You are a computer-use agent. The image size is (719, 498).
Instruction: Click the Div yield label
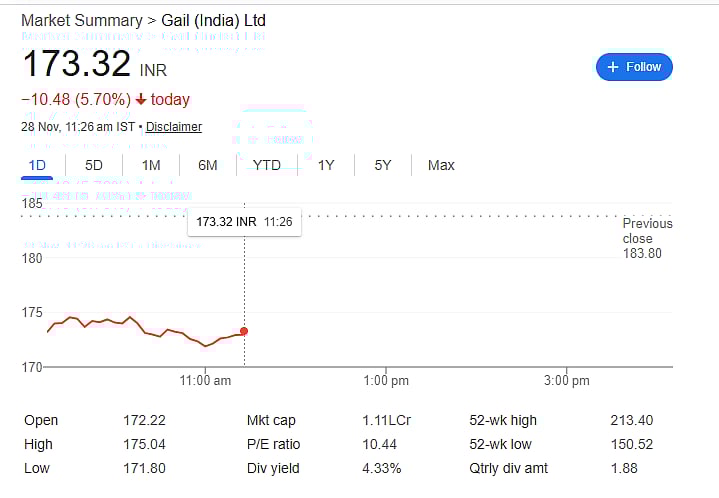tap(273, 468)
